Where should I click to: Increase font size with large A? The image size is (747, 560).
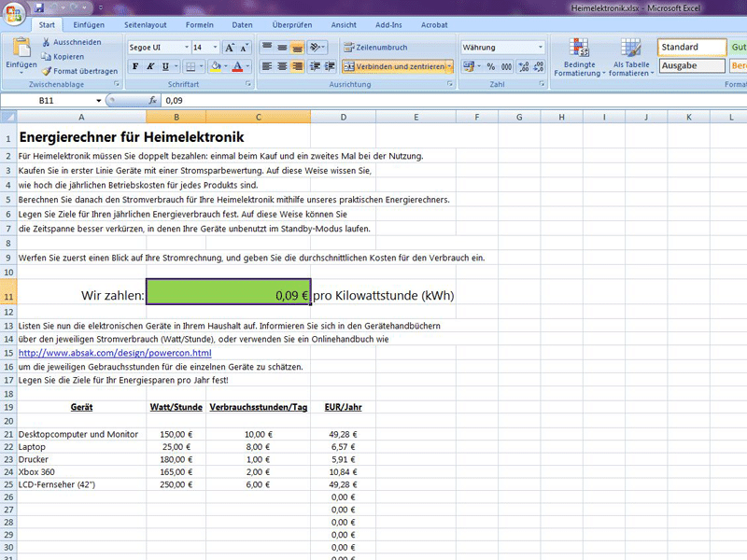point(230,48)
